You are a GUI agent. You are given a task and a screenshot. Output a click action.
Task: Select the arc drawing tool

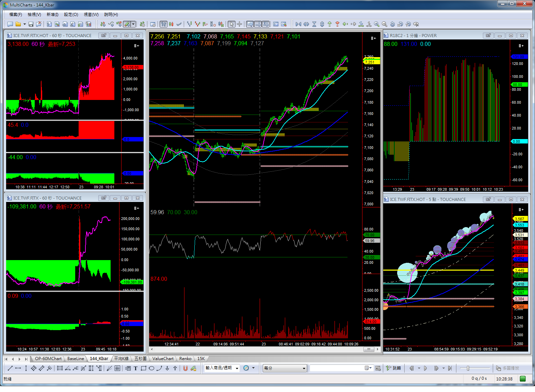159,368
